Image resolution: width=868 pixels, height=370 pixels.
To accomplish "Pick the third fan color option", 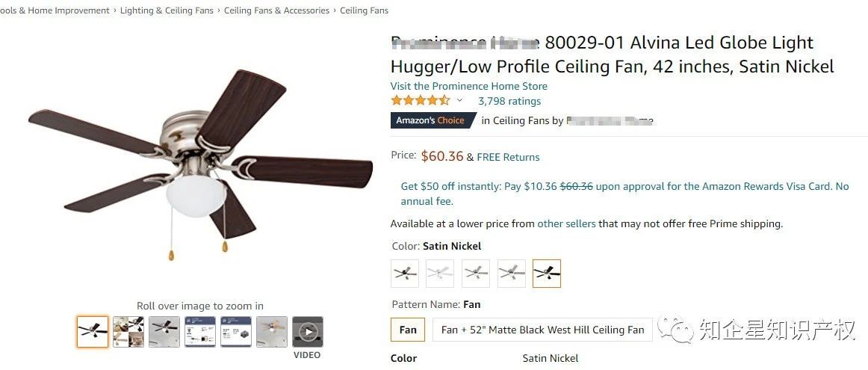I will tap(476, 274).
